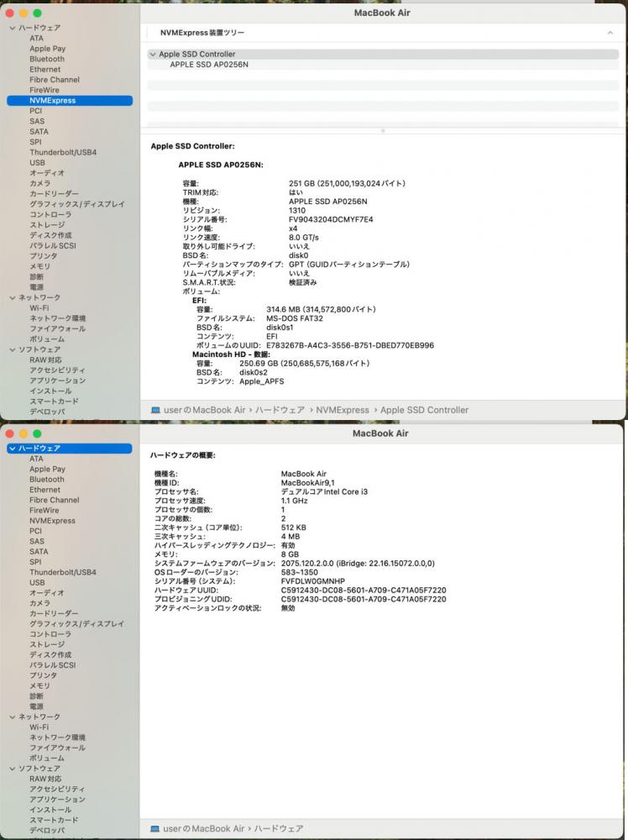Click processor name デュアルコア Intel Core i3
Screen dimensions: 628x840
coord(324,491)
